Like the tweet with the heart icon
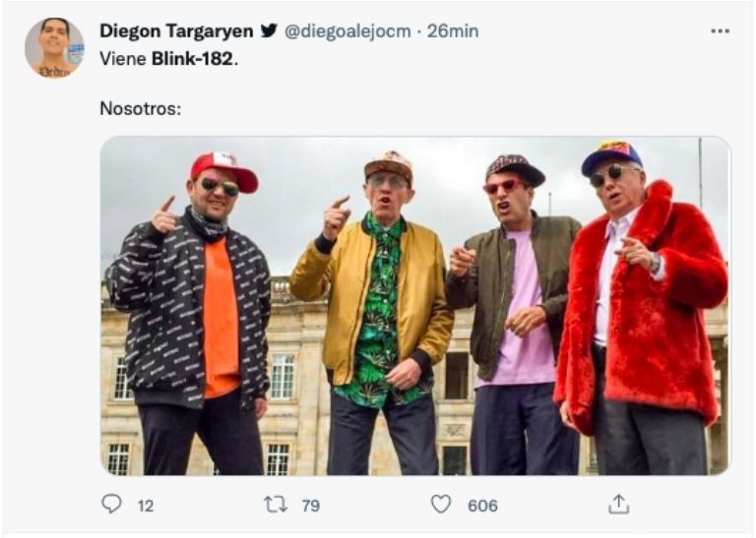The height and width of the screenshot is (538, 756). point(441,505)
